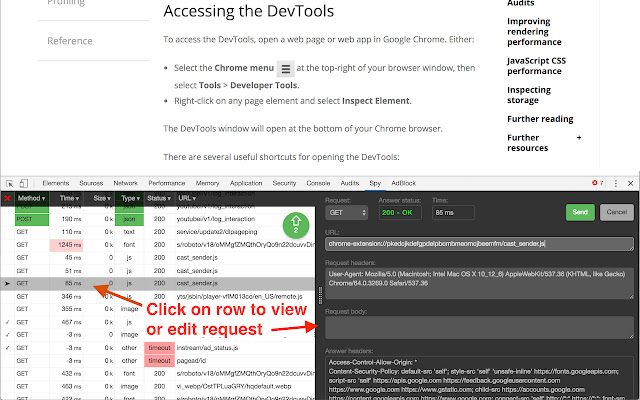Click the Answer status 200 - OK field
The width and height of the screenshot is (640, 400).
[400, 213]
